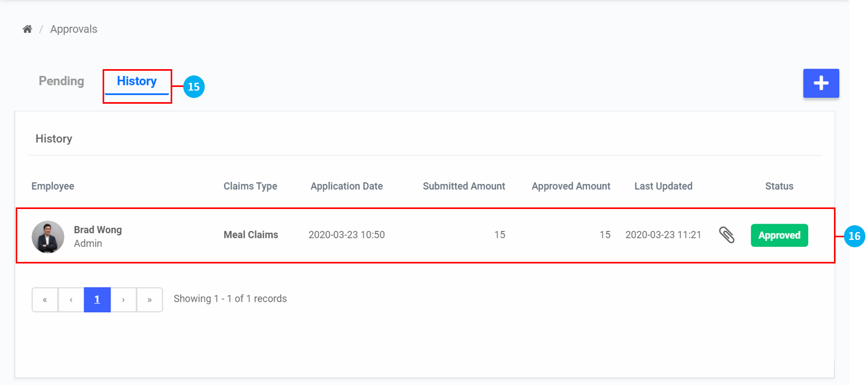Click Brad Wong's profile photo
868x385 pixels.
(x=48, y=237)
